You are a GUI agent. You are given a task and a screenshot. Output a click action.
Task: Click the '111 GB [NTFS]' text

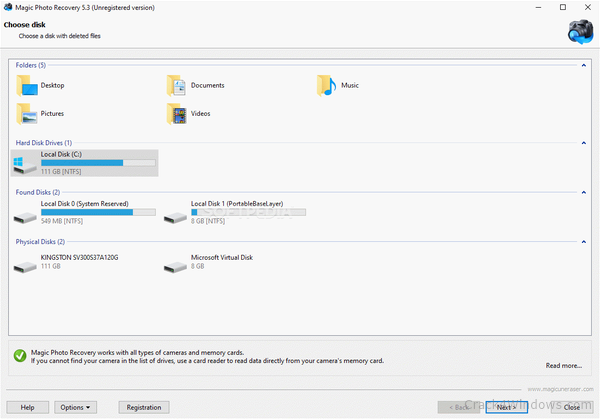pyautogui.click(x=61, y=172)
